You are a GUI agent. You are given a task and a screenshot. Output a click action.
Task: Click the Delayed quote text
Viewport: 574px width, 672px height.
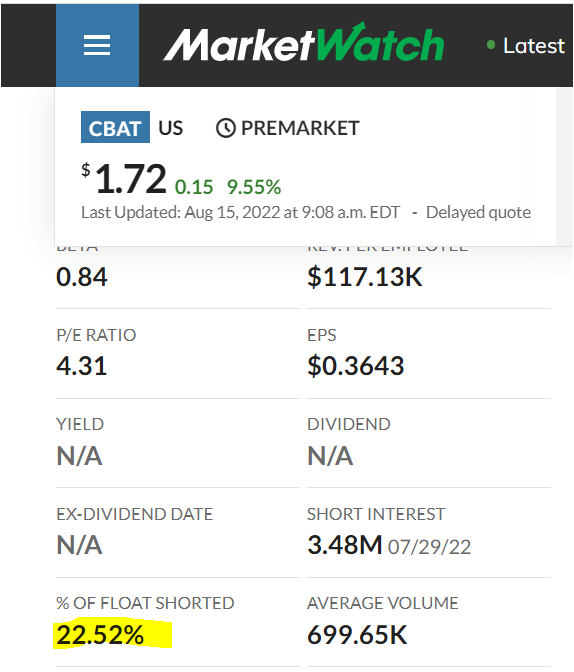[478, 212]
